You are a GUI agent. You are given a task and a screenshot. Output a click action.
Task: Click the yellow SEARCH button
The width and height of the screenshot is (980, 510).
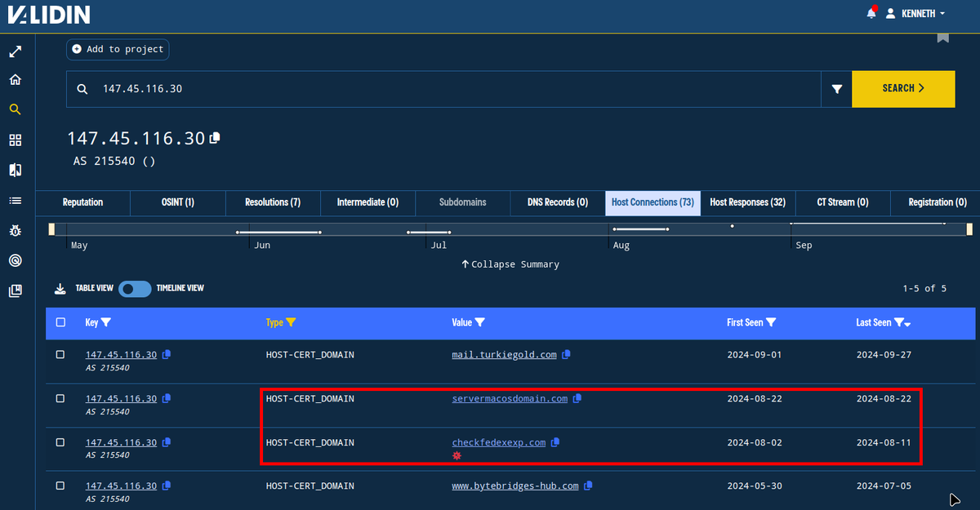(x=903, y=89)
